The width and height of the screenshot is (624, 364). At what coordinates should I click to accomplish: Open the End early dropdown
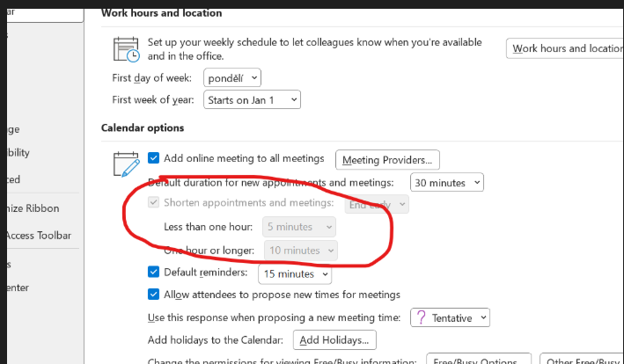click(x=377, y=204)
